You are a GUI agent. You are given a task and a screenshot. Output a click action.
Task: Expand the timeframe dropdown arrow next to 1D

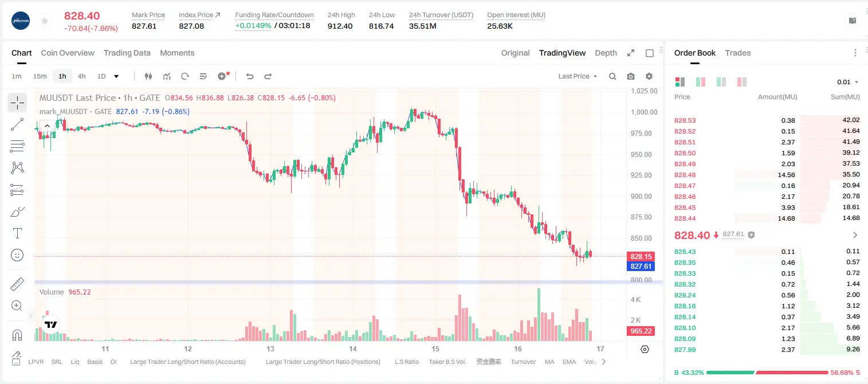click(116, 76)
